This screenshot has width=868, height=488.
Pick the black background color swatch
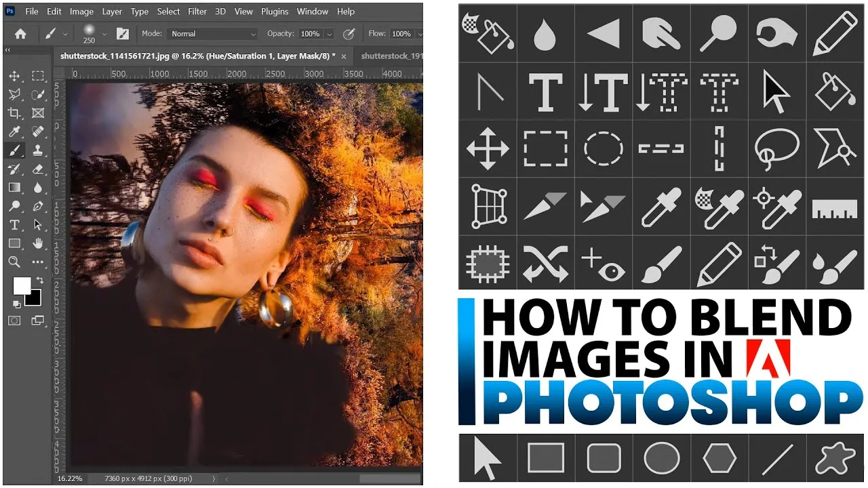(34, 298)
